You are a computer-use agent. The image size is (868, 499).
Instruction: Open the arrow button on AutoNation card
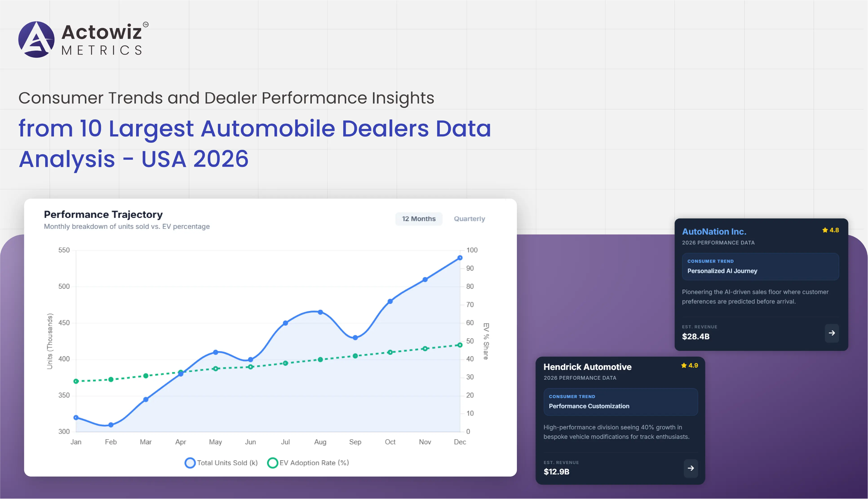click(832, 333)
